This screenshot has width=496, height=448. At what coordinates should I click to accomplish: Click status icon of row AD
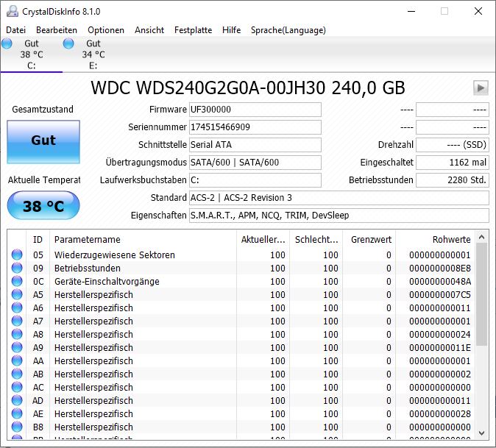(17, 401)
